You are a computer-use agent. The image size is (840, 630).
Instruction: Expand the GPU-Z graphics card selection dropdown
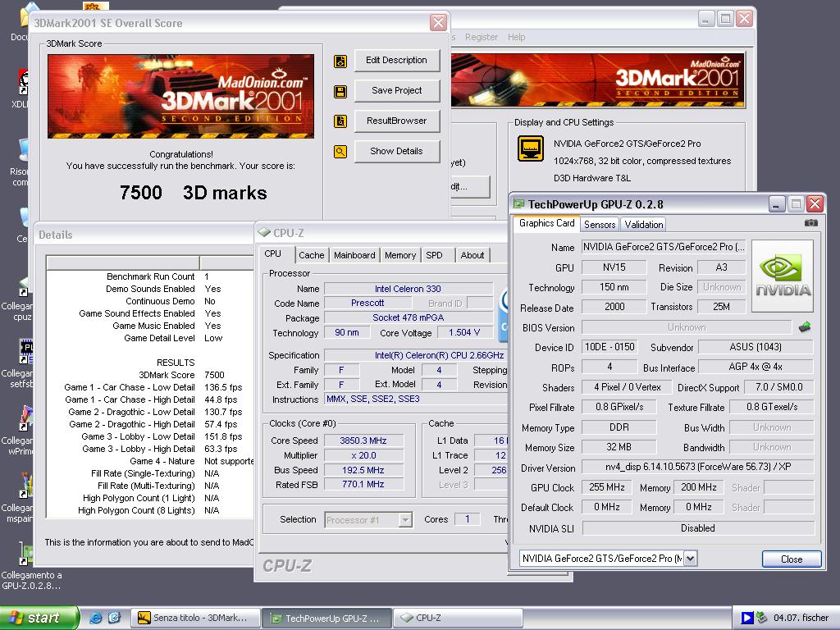click(690, 559)
